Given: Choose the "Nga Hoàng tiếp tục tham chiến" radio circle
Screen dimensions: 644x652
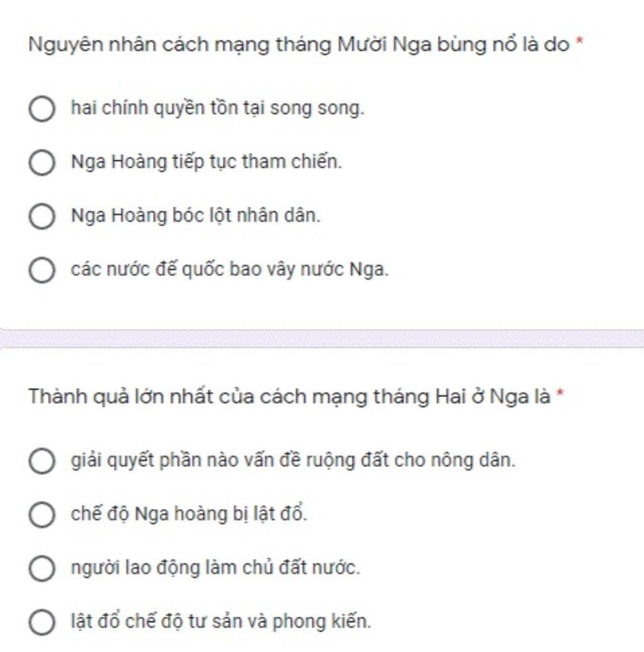Looking at the screenshot, I should click(x=42, y=162).
